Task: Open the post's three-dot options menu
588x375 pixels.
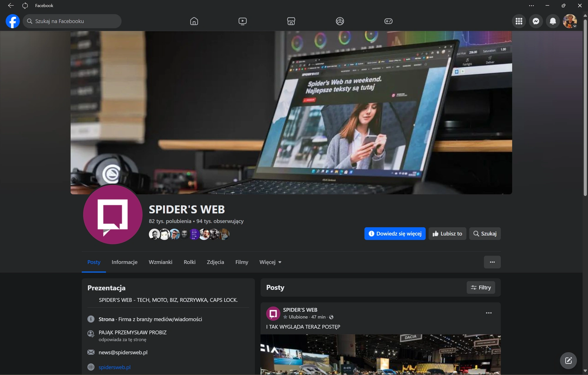Action: pos(489,313)
